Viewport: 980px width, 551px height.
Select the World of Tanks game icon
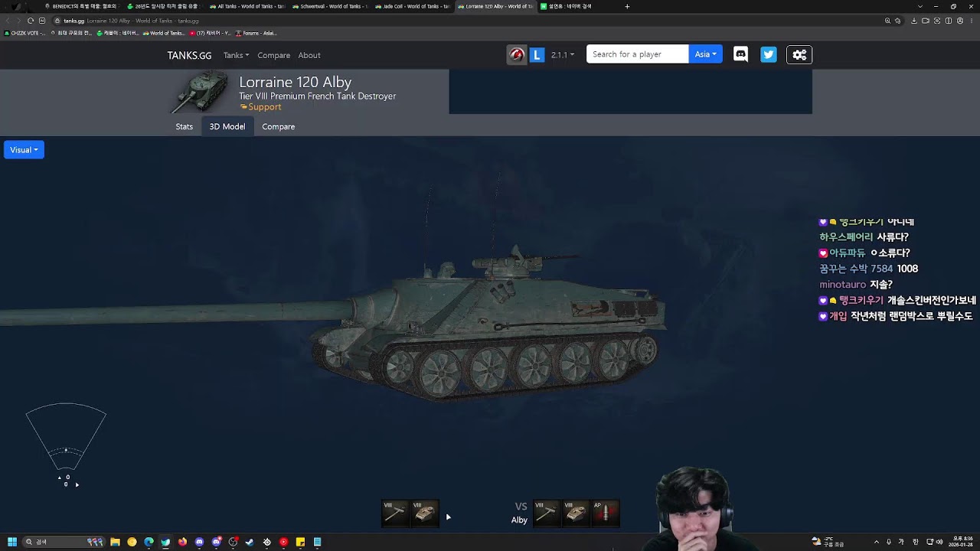pos(517,54)
